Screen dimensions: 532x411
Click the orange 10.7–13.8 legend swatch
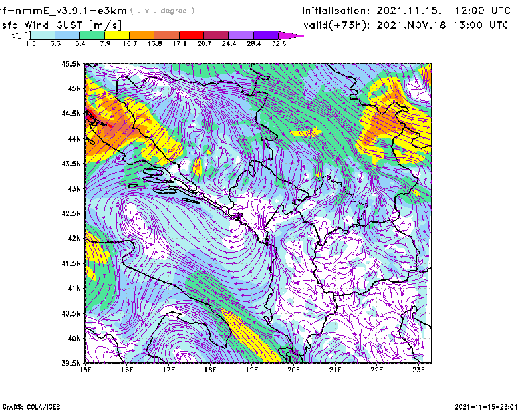[142, 35]
